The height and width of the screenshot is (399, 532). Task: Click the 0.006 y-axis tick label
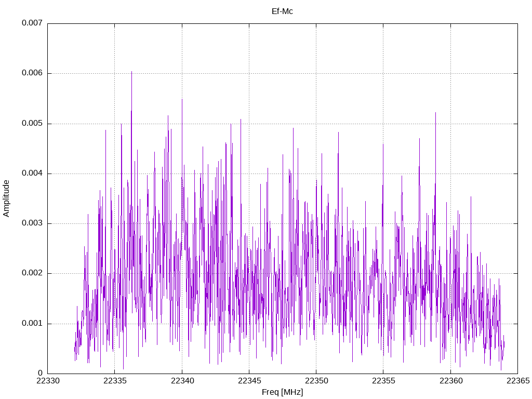pyautogui.click(x=32, y=73)
